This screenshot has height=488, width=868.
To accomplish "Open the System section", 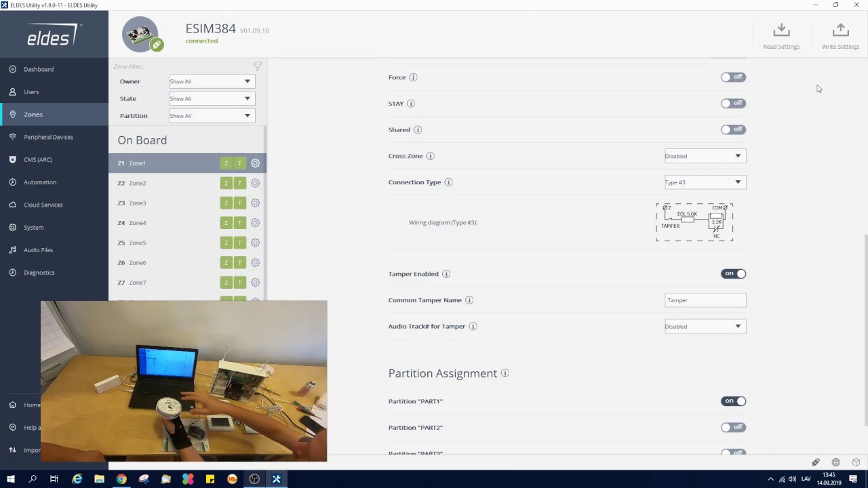I will click(54, 227).
